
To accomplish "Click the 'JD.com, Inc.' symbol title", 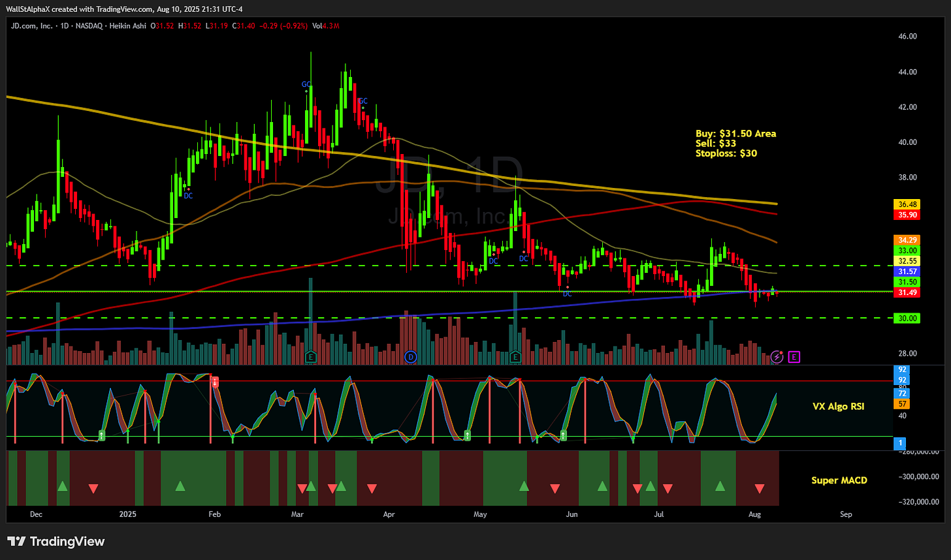I will tap(31, 26).
